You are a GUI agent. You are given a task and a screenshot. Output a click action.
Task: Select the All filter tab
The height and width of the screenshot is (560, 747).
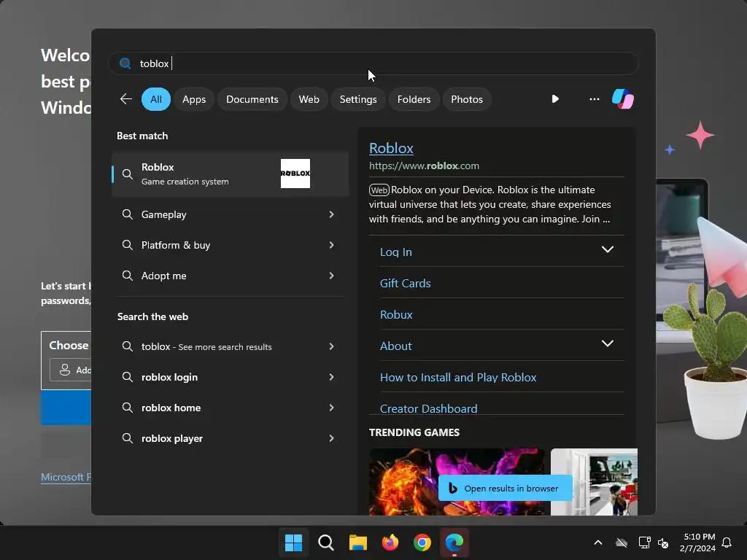coord(156,99)
